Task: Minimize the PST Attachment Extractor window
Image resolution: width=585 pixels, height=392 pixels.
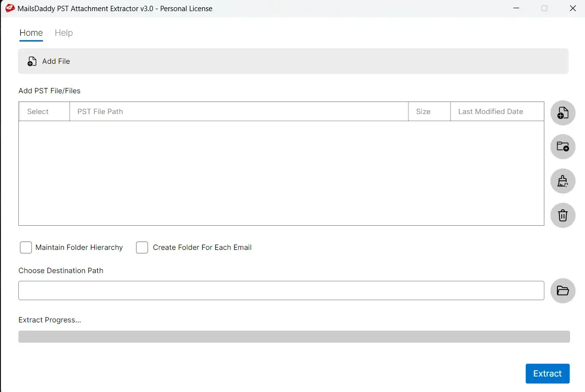Action: (516, 8)
